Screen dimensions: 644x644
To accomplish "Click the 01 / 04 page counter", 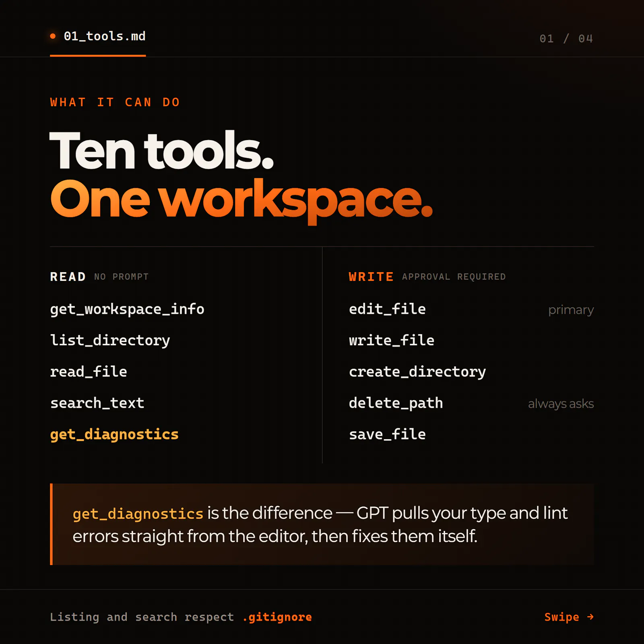I will click(x=566, y=39).
